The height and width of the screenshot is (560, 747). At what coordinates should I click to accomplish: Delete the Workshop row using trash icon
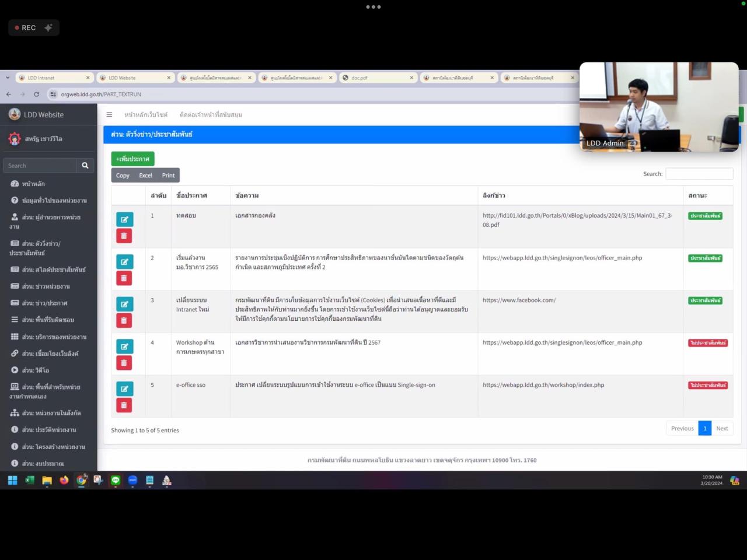click(124, 363)
